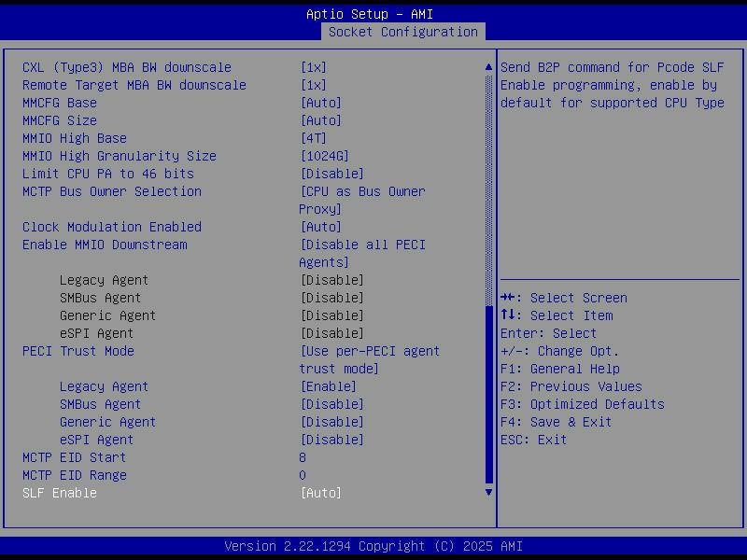Select MMIO High Granularity Size option

pyautogui.click(x=120, y=156)
